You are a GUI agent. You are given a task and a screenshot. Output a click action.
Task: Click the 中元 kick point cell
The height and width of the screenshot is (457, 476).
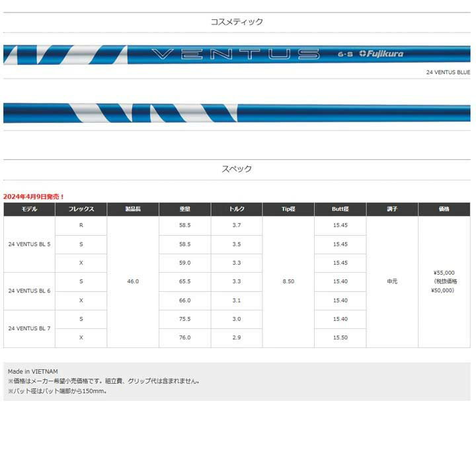392,281
